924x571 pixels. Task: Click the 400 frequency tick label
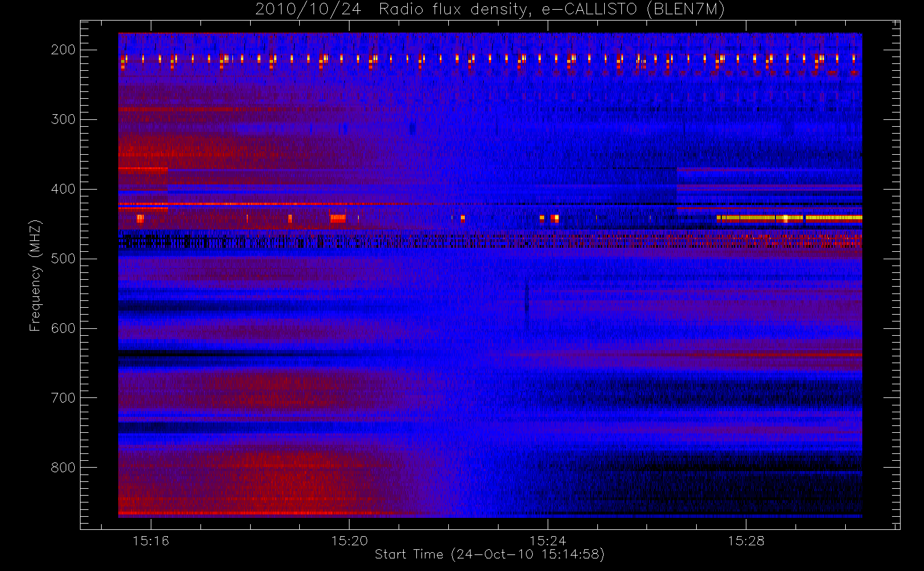click(63, 189)
